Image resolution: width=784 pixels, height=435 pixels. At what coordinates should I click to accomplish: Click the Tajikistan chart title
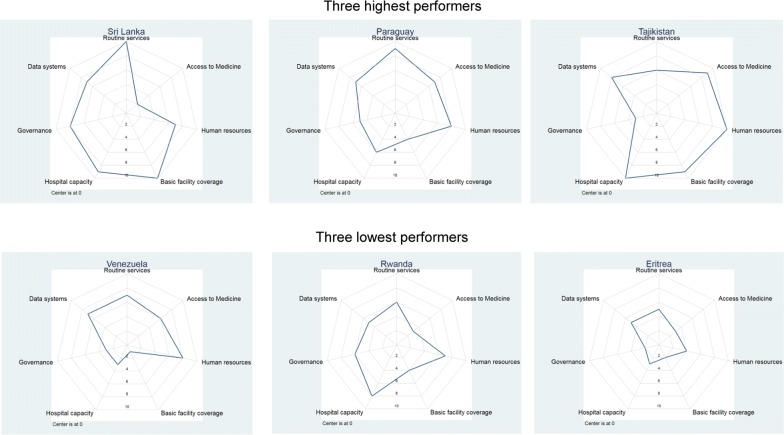click(656, 32)
